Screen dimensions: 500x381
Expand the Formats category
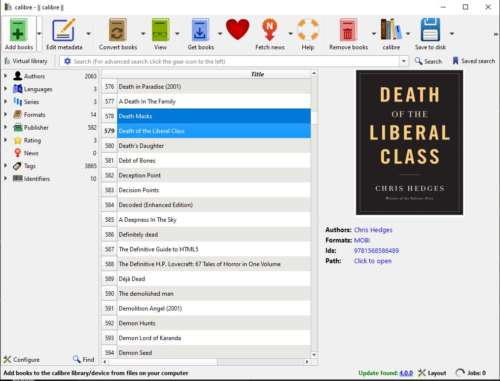5,114
